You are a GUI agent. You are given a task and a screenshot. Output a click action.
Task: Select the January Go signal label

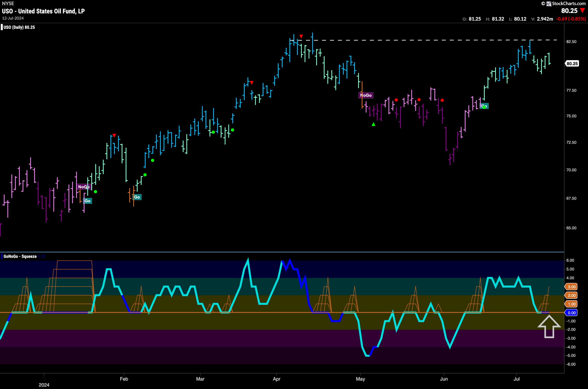88,201
